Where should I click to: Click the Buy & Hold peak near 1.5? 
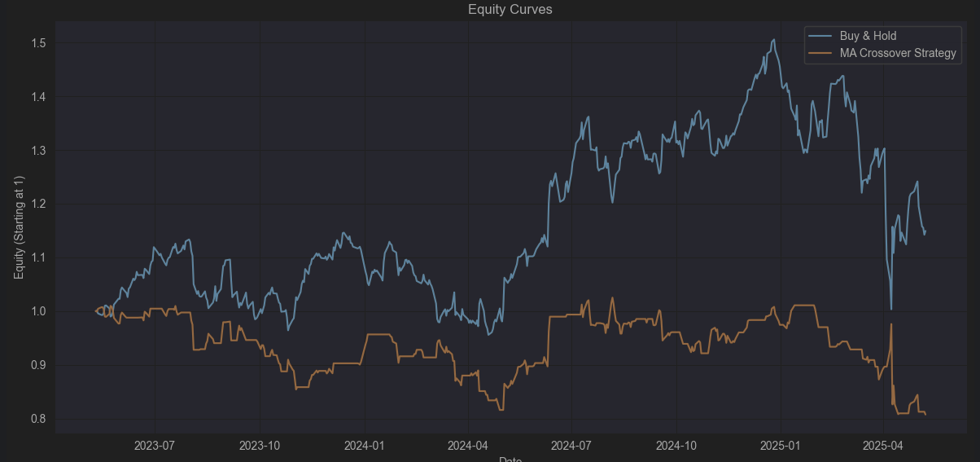[772, 38]
